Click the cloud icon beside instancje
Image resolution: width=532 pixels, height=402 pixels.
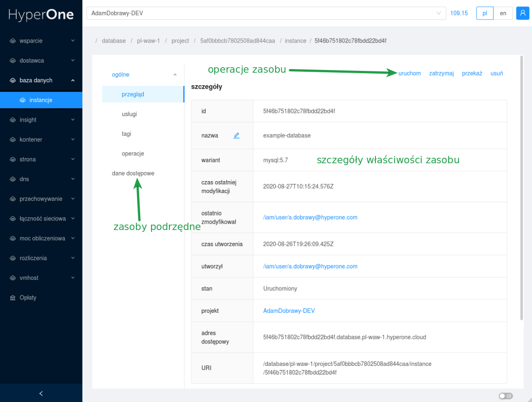click(23, 100)
